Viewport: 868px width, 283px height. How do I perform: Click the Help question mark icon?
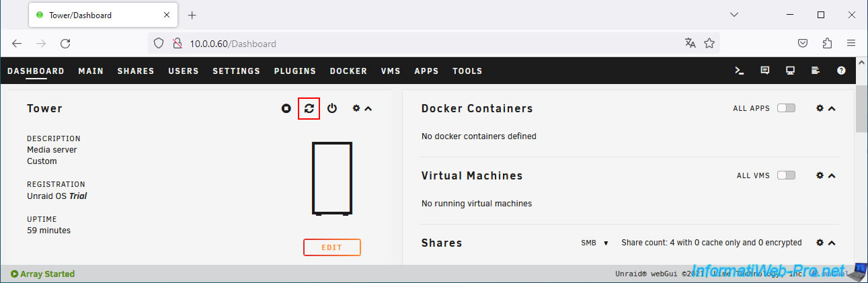[841, 71]
